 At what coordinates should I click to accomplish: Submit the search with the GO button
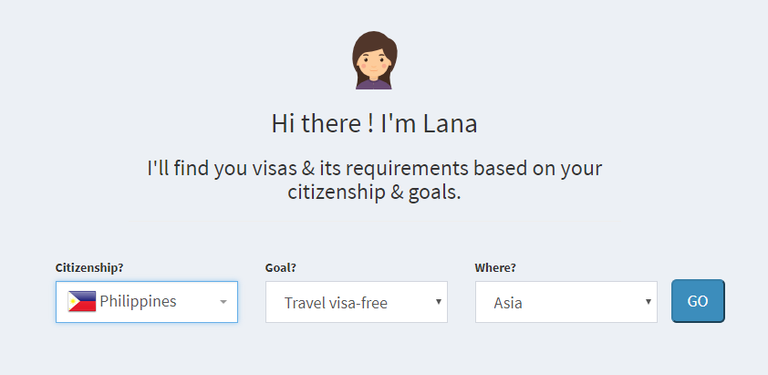(x=697, y=301)
